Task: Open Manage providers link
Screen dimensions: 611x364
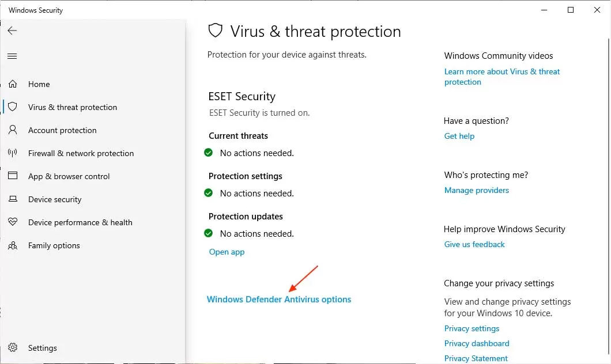Action: [476, 190]
